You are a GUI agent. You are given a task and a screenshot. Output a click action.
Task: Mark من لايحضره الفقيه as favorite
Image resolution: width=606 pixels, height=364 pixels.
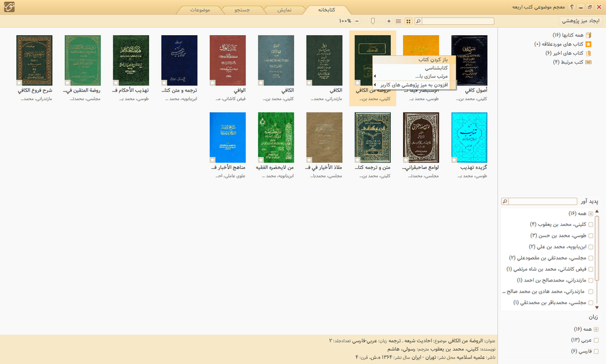261,160
